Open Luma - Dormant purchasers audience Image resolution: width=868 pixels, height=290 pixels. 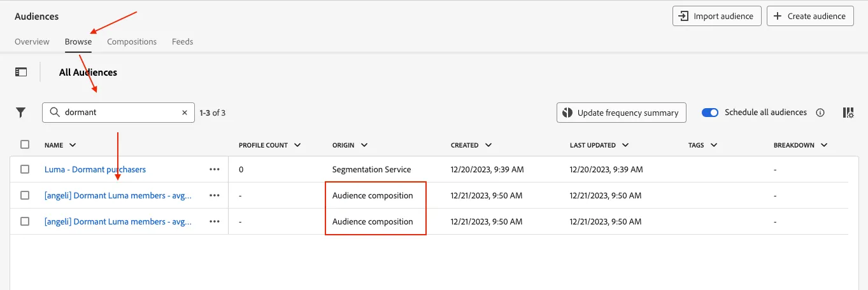click(x=95, y=169)
